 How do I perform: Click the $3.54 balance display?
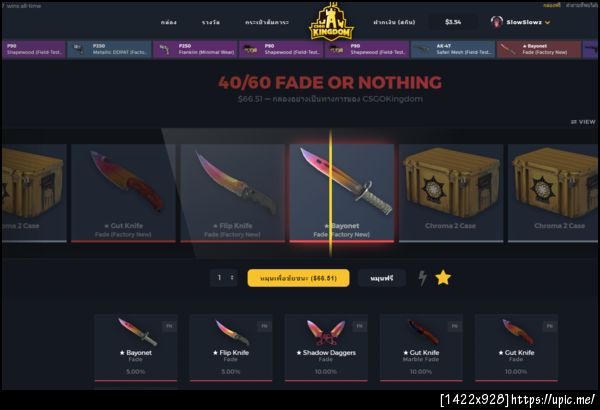coord(453,22)
